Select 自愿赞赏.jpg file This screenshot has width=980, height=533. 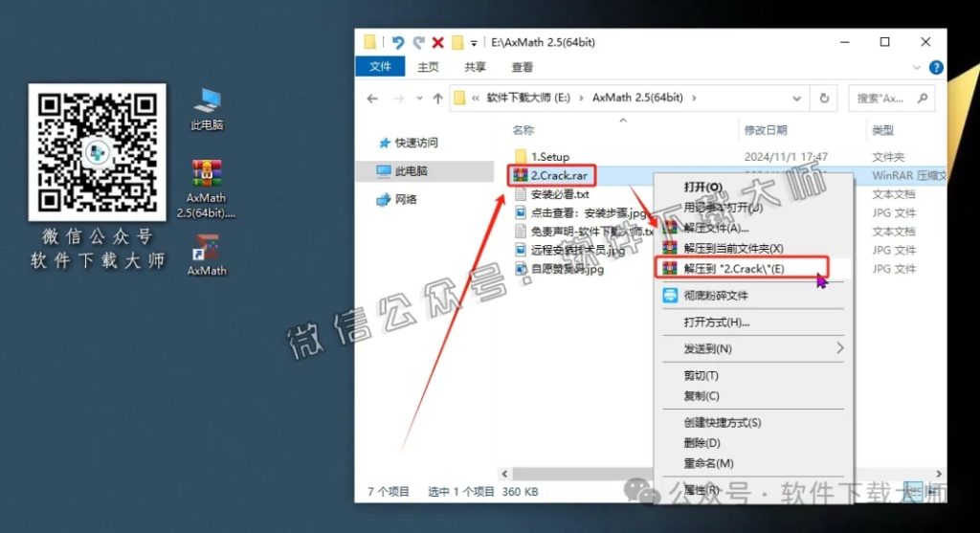(559, 269)
